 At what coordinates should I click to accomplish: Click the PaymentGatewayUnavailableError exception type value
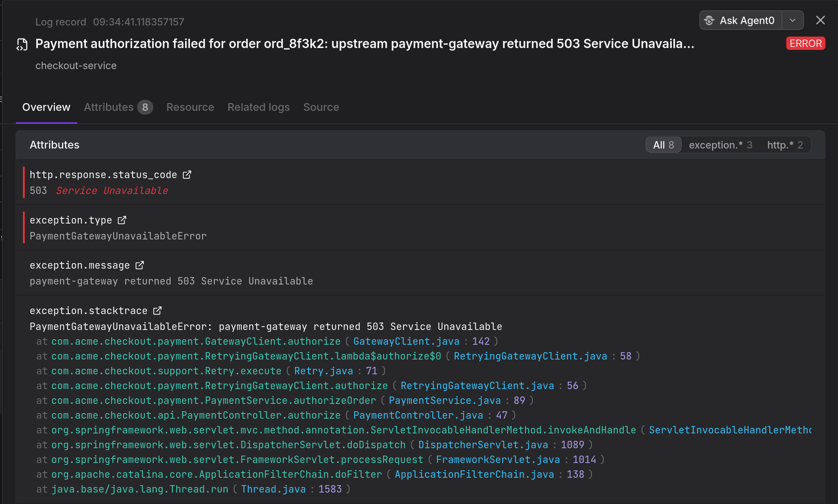[118, 236]
